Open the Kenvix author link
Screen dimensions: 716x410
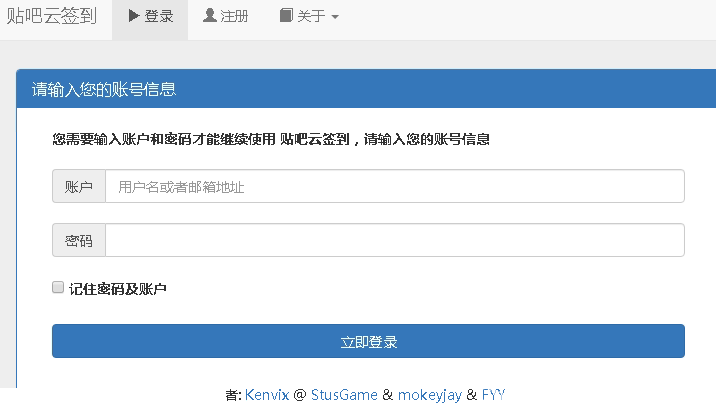[x=266, y=395]
